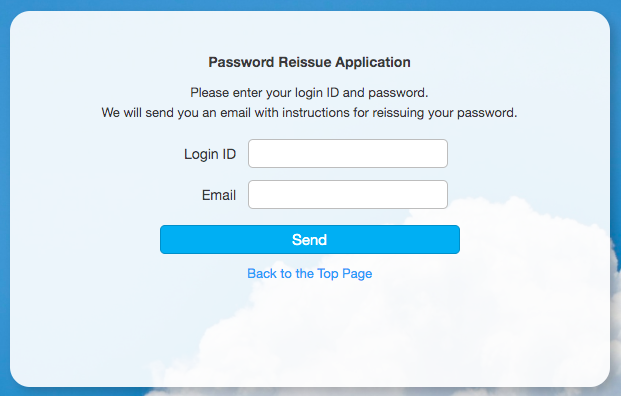Click the Password Reissue Application heading

309,62
